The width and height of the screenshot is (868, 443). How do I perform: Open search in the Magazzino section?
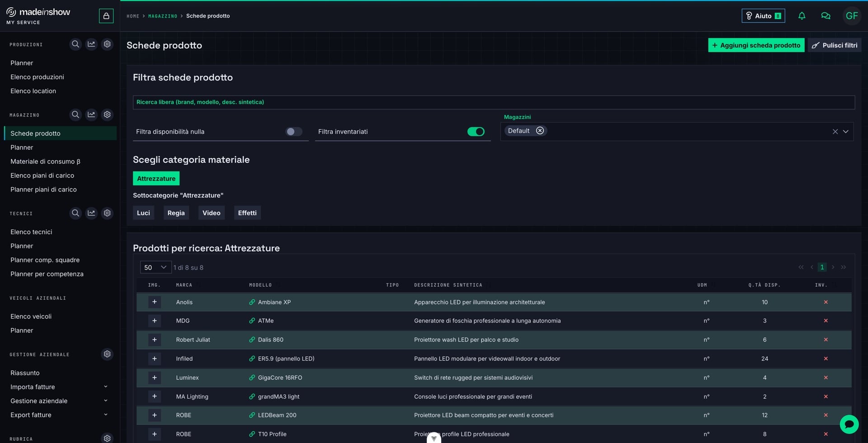click(75, 115)
